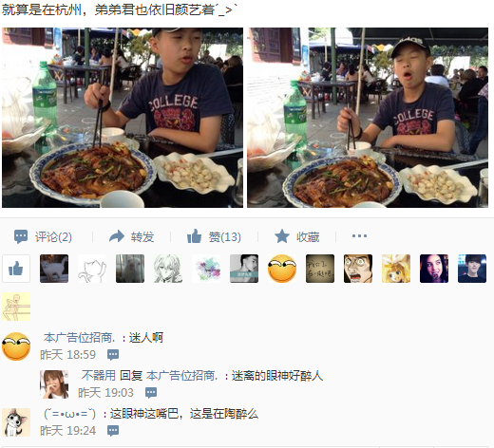Open commenter name (˘=•ω•=˘)
Screen dimensions: 494x448
click(69, 414)
